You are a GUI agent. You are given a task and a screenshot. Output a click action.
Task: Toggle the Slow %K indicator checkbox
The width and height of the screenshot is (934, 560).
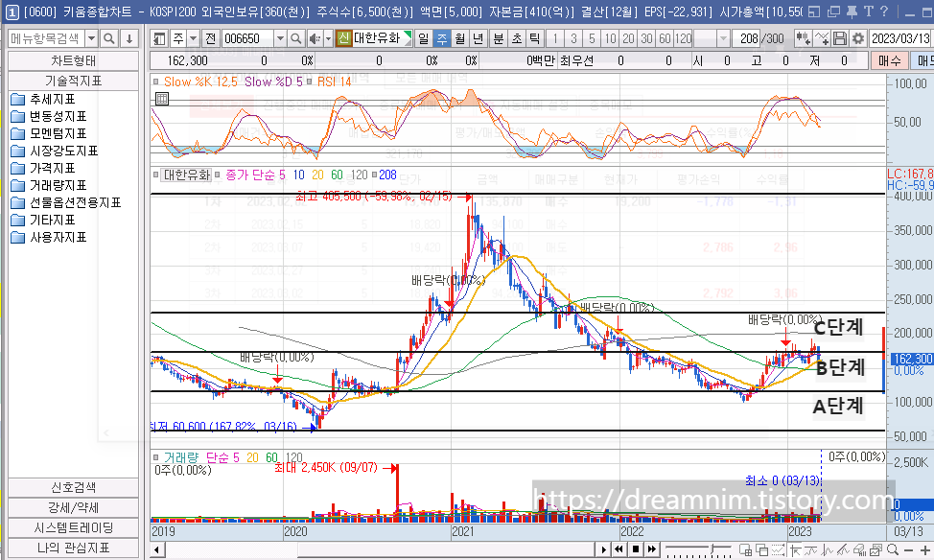pyautogui.click(x=156, y=82)
